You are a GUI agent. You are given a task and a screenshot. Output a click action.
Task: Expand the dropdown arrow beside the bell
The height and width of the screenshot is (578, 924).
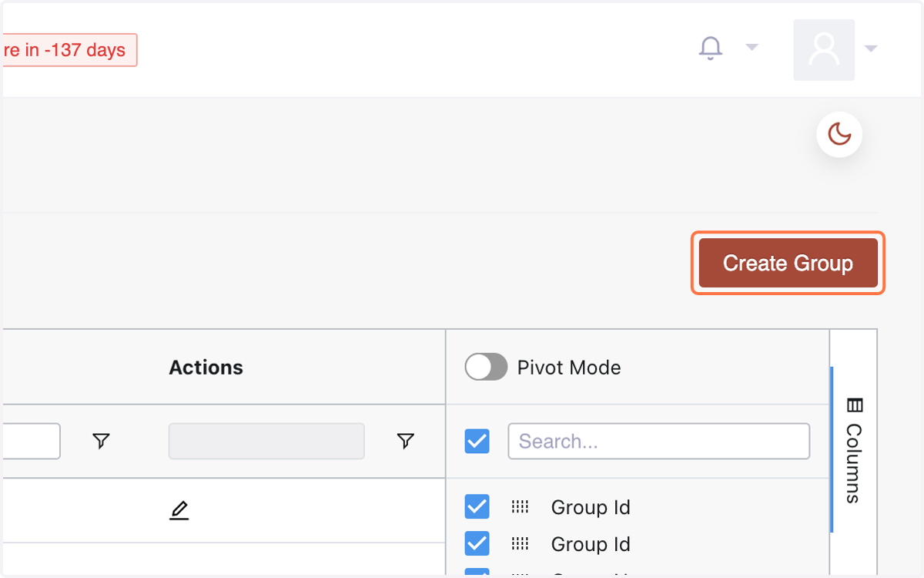click(x=752, y=48)
